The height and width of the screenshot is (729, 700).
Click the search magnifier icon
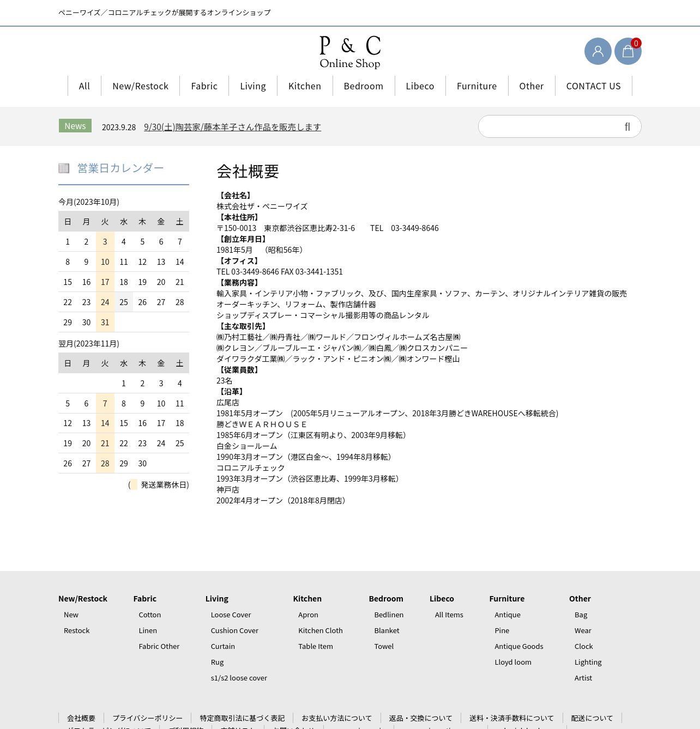click(627, 127)
